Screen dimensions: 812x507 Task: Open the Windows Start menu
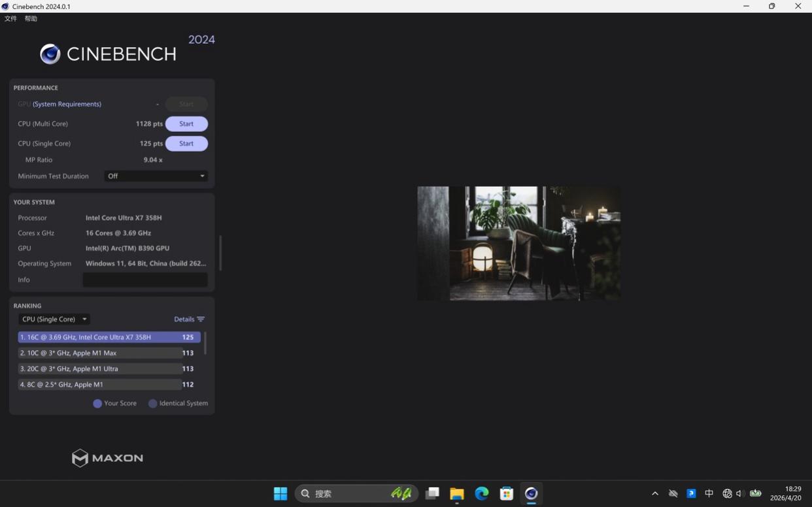tap(280, 493)
